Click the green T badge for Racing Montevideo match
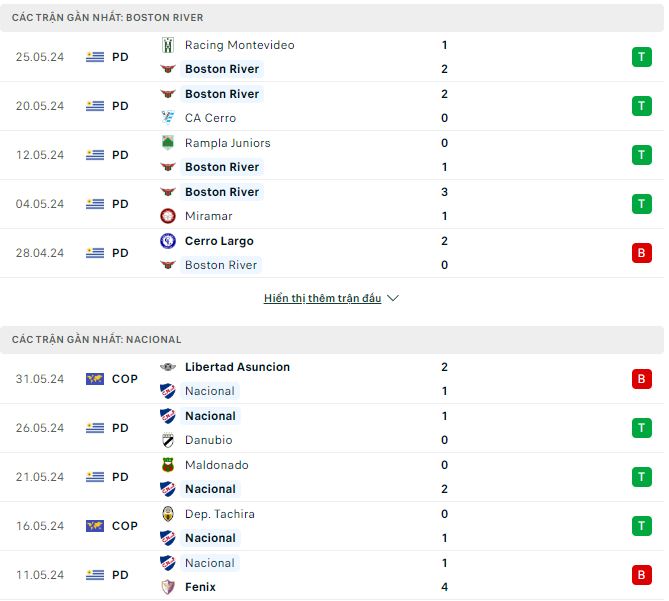This screenshot has width=669, height=601. point(641,57)
